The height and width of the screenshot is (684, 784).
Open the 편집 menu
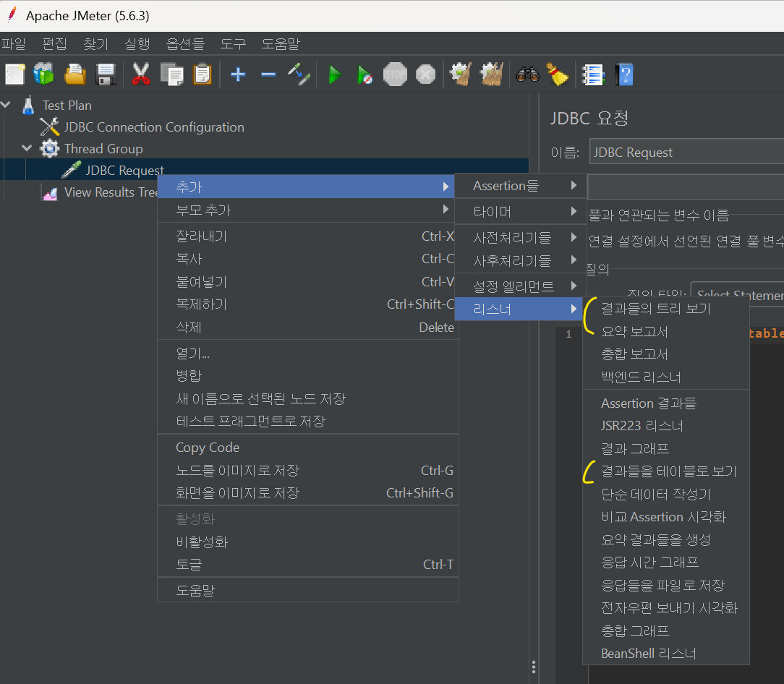point(54,44)
